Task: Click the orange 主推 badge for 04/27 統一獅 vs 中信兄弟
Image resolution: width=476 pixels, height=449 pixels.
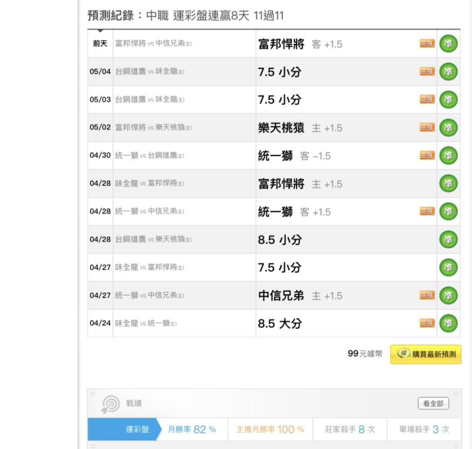Action: (427, 295)
